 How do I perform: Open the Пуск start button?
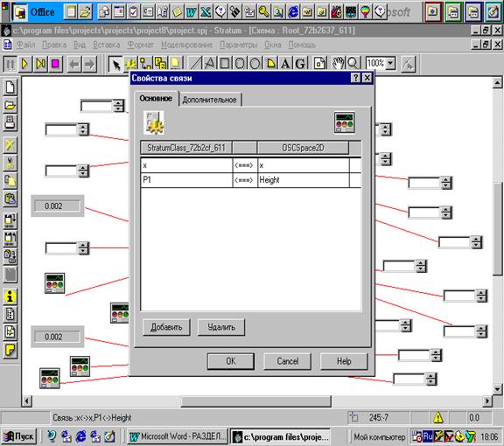point(19,436)
